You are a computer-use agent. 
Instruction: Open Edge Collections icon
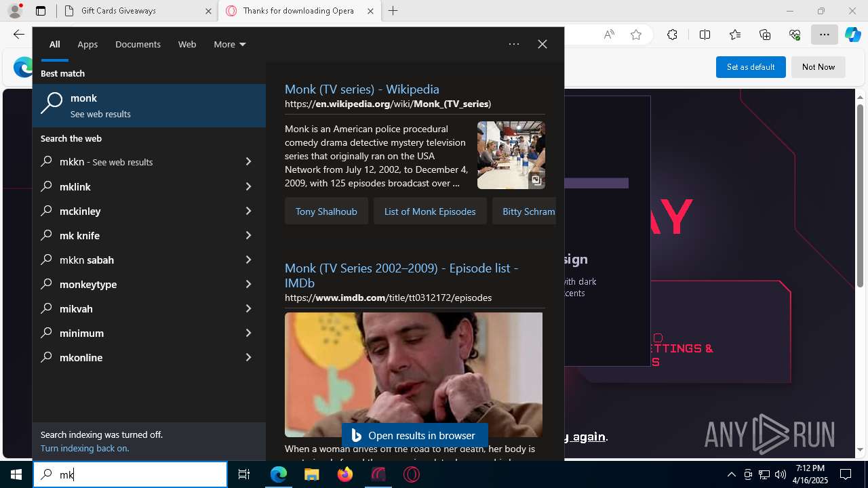tap(765, 35)
